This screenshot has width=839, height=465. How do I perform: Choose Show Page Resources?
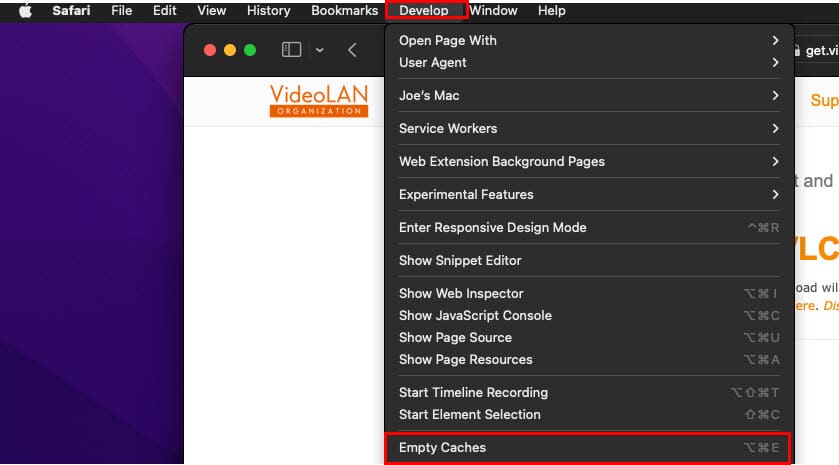click(589, 360)
